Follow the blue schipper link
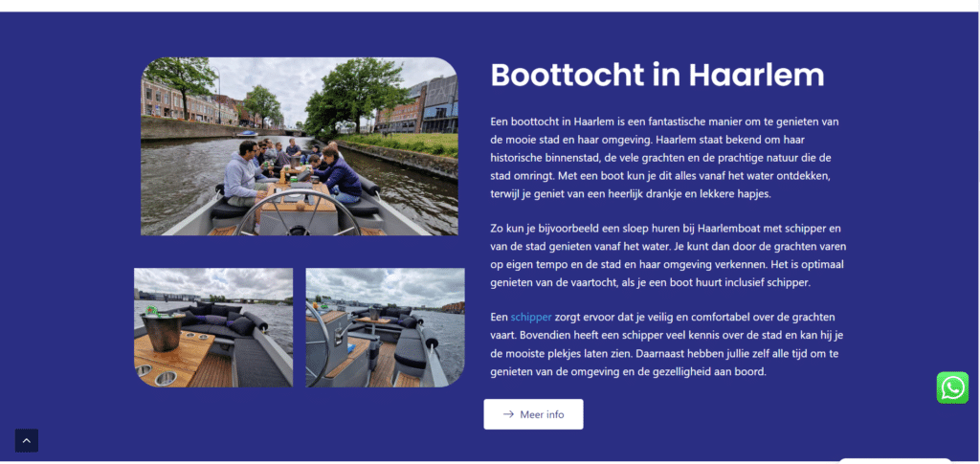 coord(530,316)
